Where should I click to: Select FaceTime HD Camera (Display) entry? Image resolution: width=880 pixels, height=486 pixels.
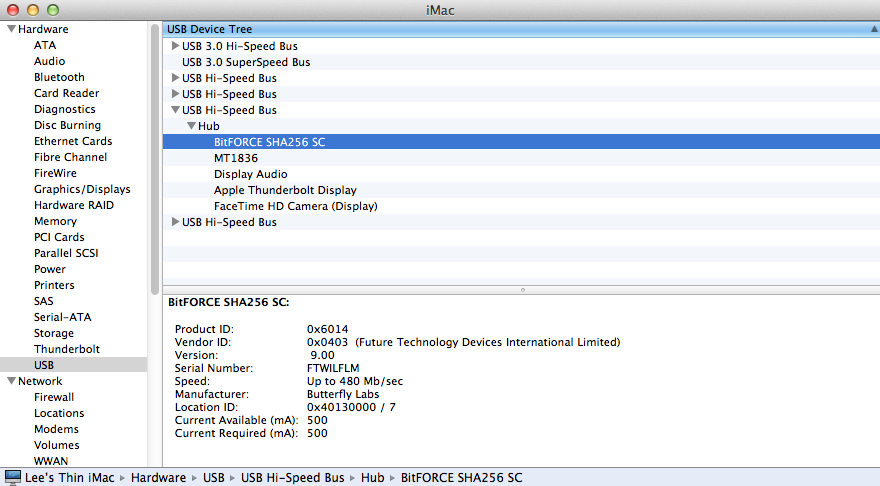pyautogui.click(x=295, y=206)
